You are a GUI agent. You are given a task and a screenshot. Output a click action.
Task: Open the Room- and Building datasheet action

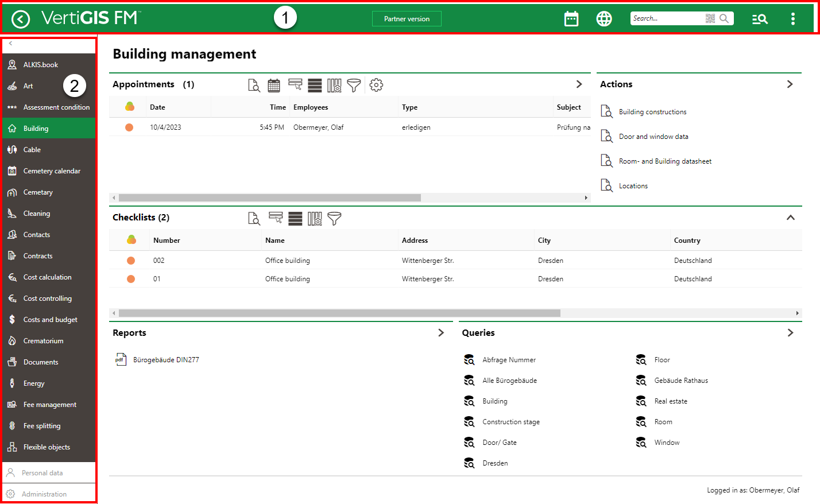[665, 161]
